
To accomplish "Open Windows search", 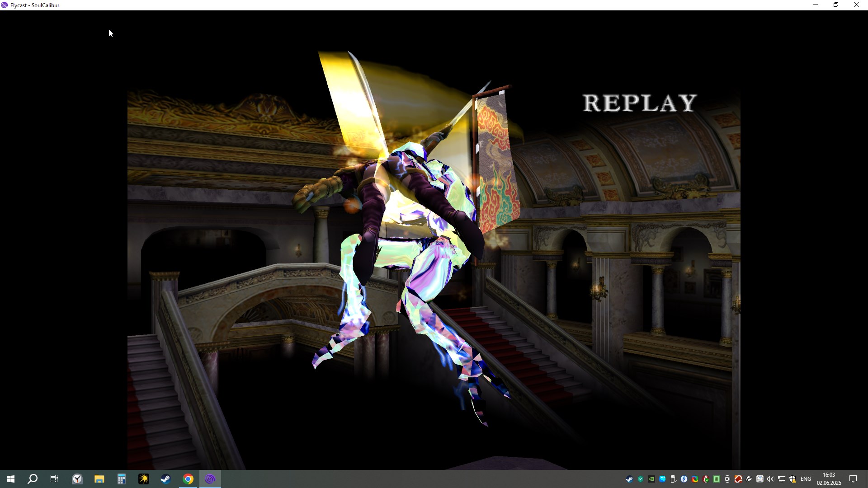I will (x=33, y=479).
